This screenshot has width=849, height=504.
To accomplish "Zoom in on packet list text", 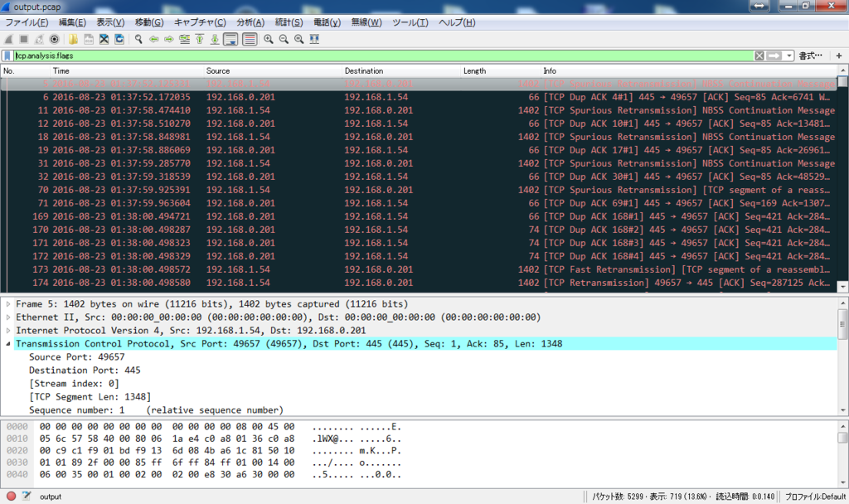I will pos(268,39).
